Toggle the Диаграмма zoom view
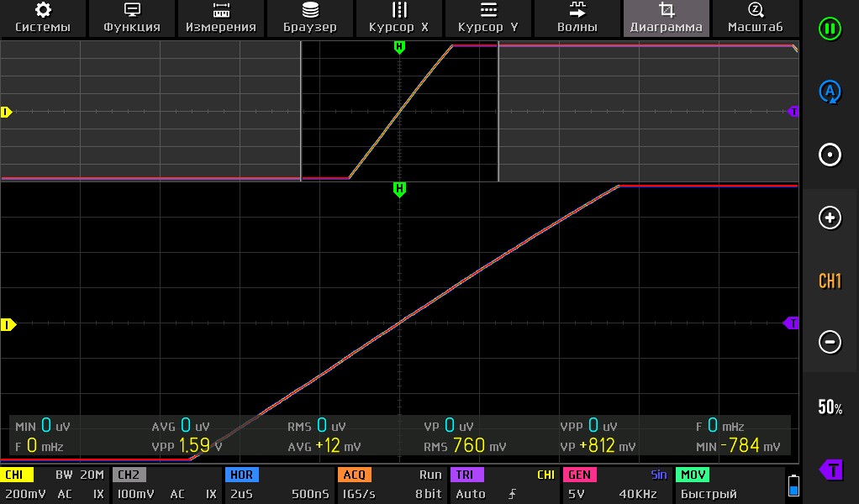The width and height of the screenshot is (859, 504). [667, 18]
